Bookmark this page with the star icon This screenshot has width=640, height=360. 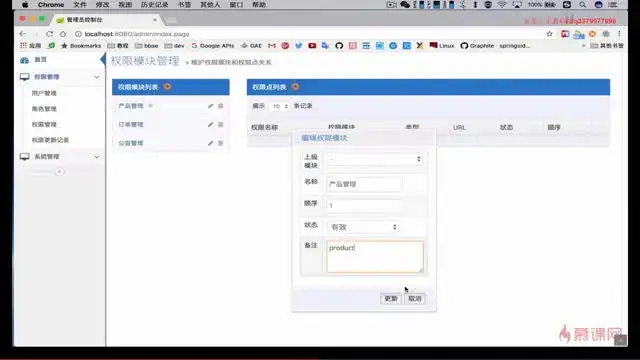click(x=549, y=34)
